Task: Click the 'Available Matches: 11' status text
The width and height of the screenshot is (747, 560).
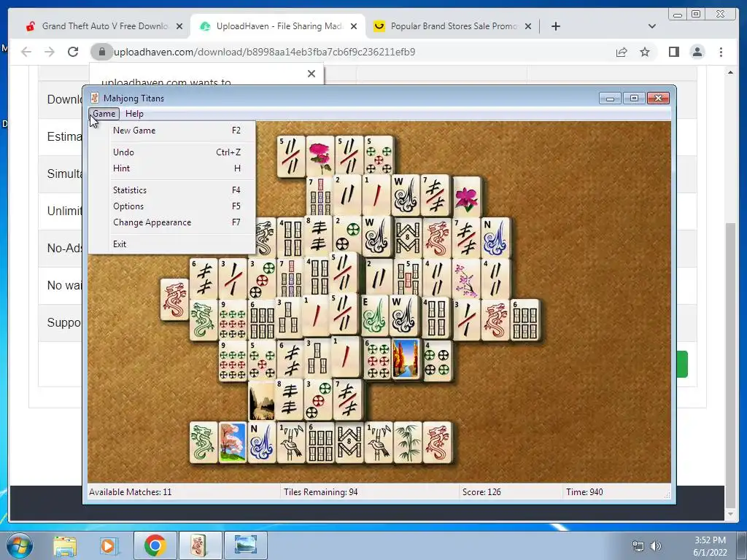Action: tap(130, 492)
